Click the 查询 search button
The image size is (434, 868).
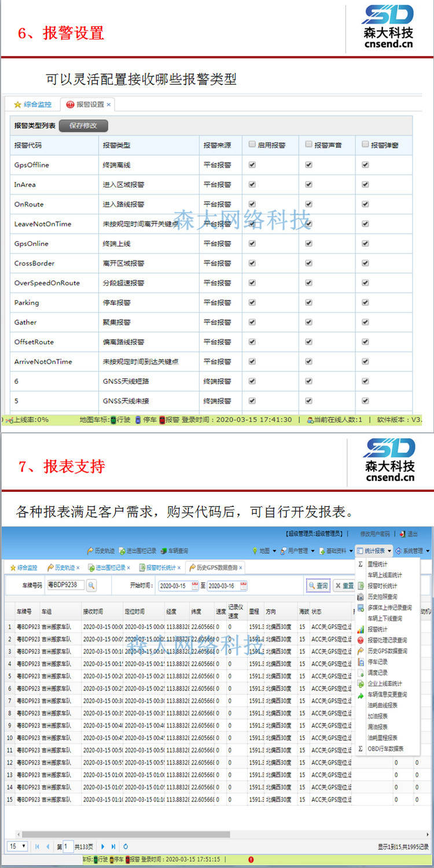pos(318,586)
